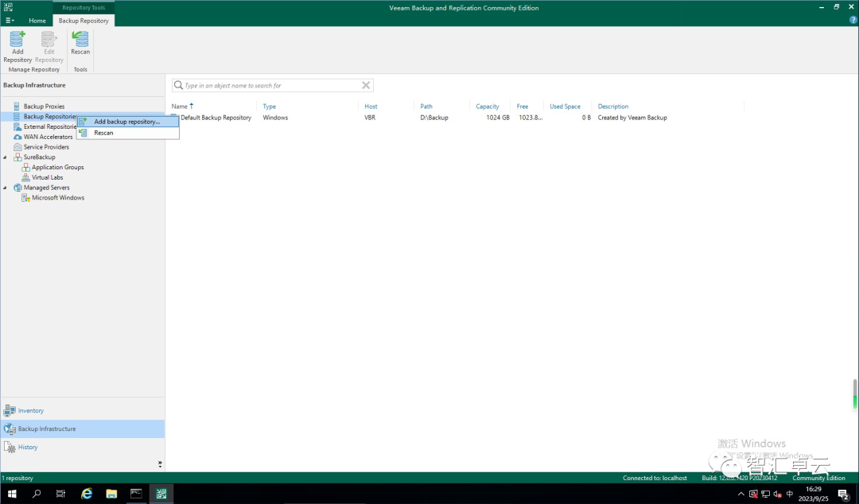859x504 pixels.
Task: Click the search box for object names
Action: coord(272,86)
